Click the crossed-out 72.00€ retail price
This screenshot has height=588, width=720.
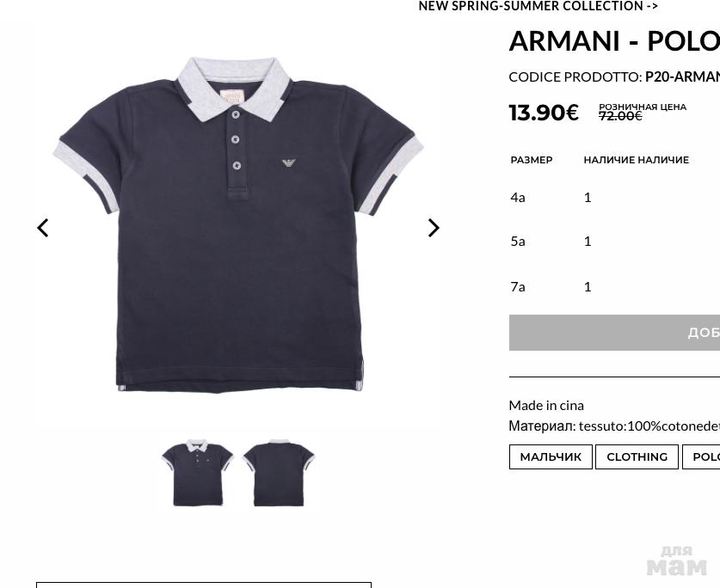[x=620, y=116]
